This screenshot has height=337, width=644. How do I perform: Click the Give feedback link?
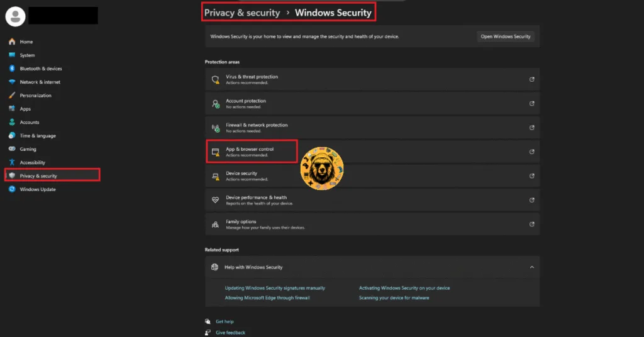coord(230,333)
